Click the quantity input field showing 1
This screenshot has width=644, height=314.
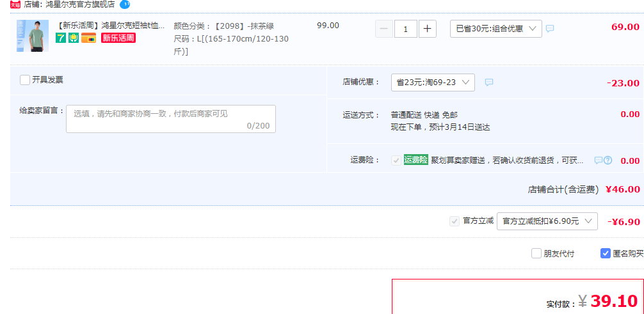pos(406,29)
